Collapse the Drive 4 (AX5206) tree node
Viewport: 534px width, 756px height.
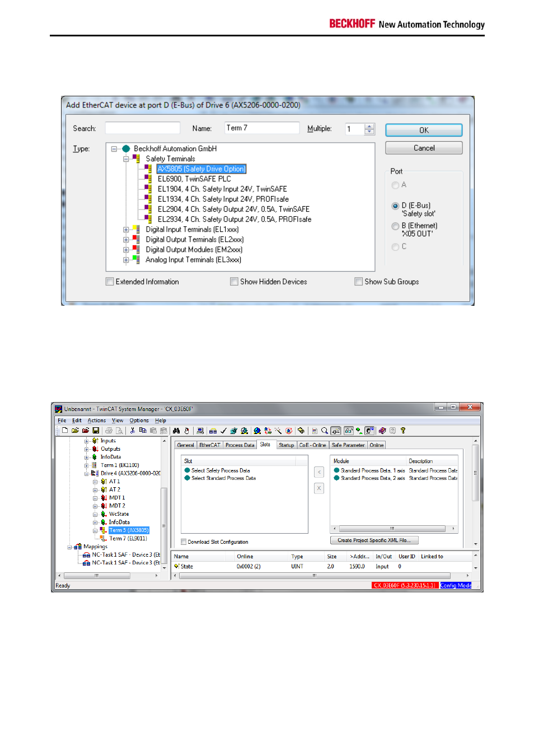pos(87,473)
